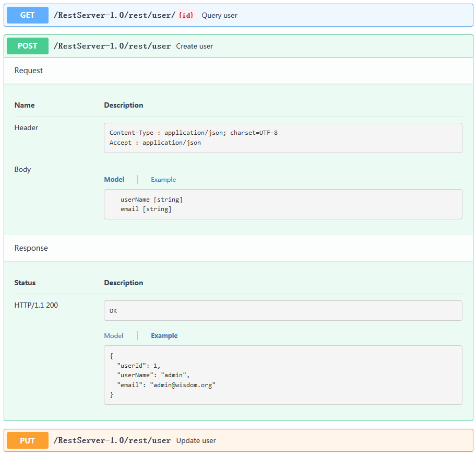Click the Description column header in Response table
The height and width of the screenshot is (455, 476).
[x=124, y=283]
